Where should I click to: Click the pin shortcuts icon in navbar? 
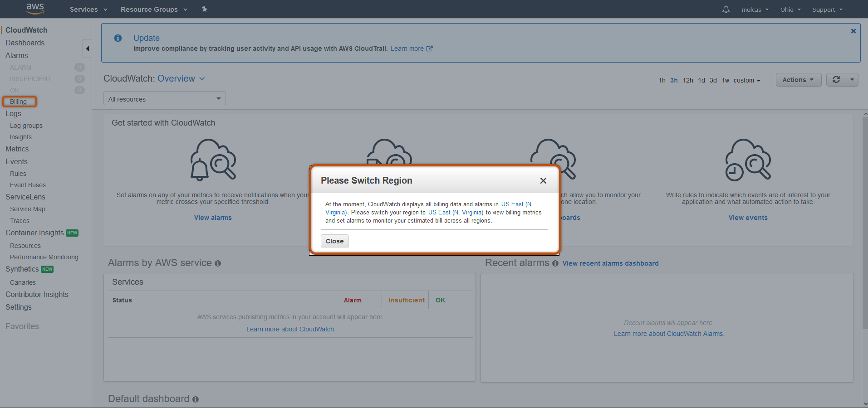pyautogui.click(x=204, y=9)
